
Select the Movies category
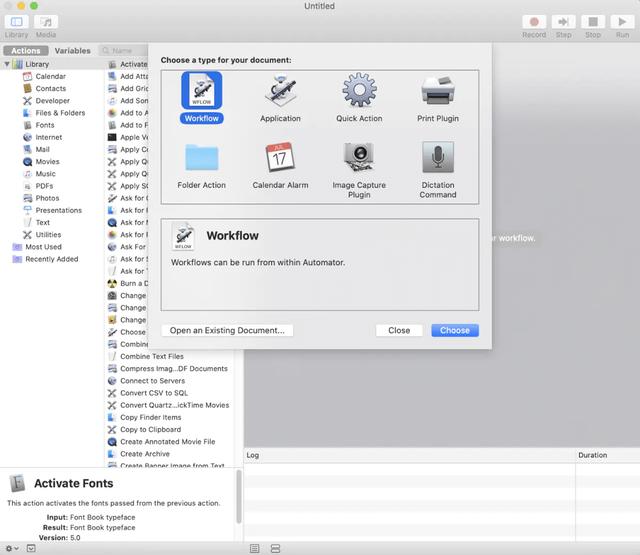coord(47,162)
